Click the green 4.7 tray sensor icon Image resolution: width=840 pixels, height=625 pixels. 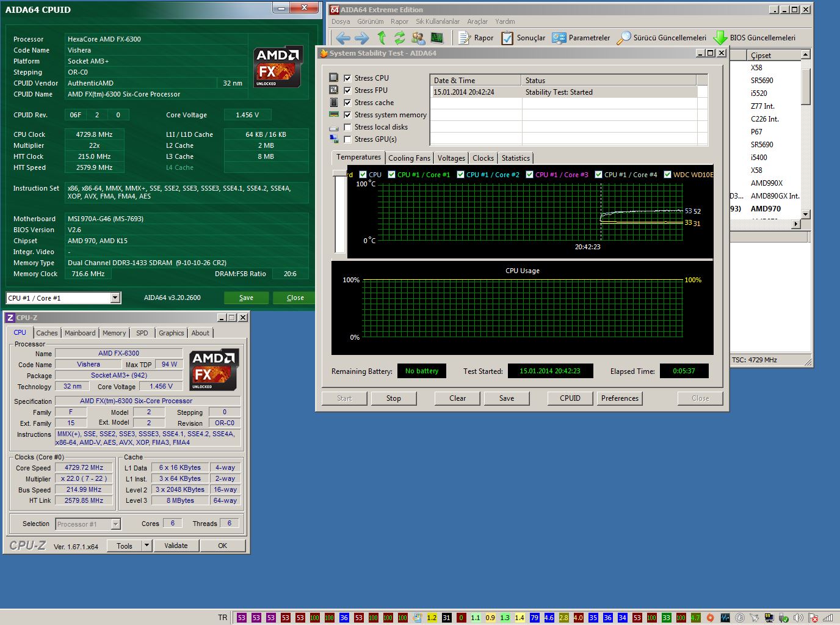coord(695,618)
